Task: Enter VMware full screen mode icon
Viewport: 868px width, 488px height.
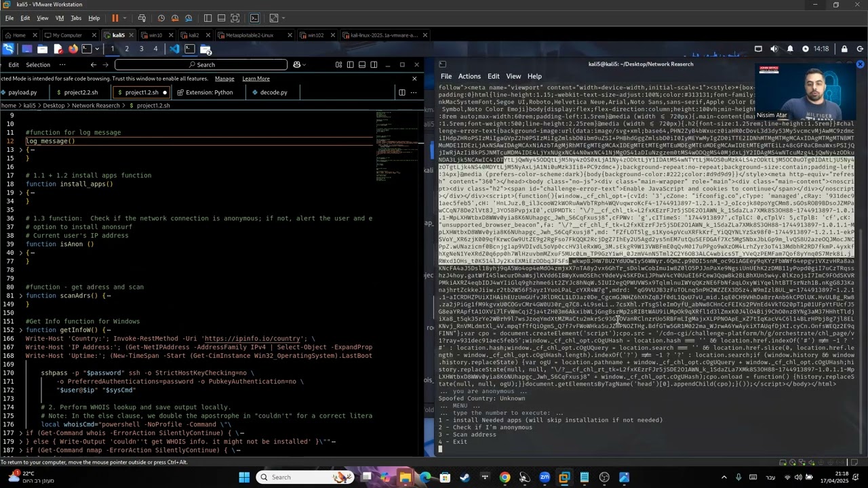Action: pos(235,18)
